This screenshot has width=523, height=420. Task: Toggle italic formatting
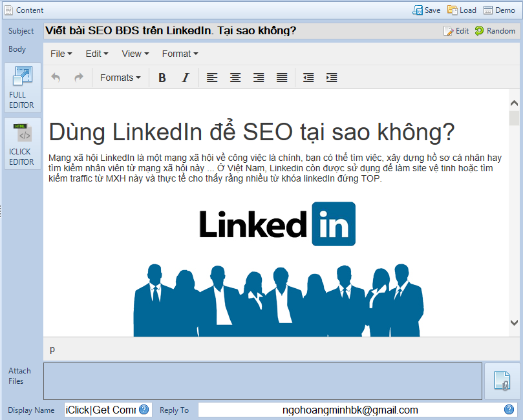[186, 78]
